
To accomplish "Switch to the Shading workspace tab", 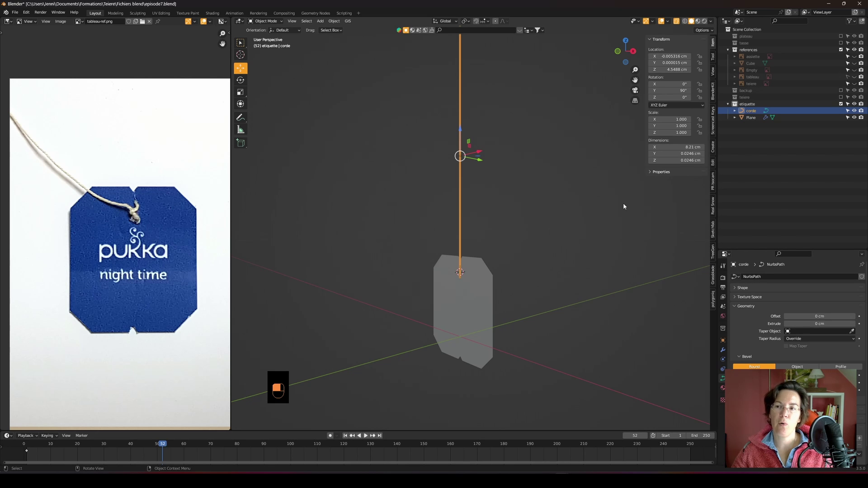I will [x=212, y=13].
